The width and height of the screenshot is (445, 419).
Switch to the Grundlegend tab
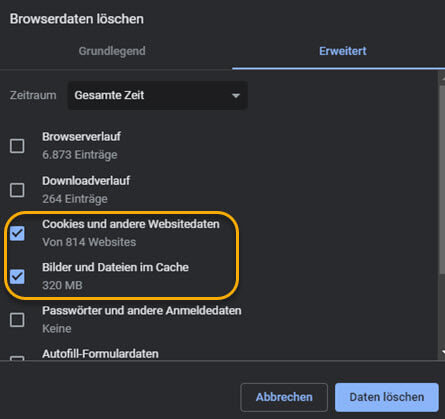point(112,51)
